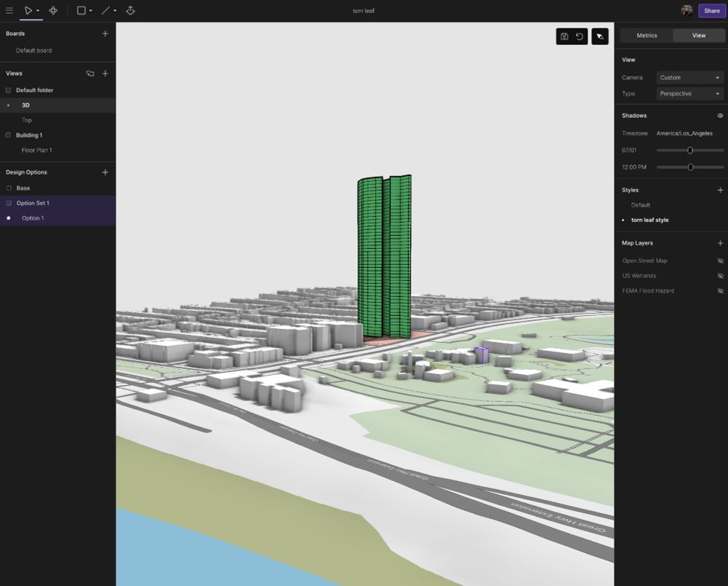This screenshot has width=728, height=586.
Task: Expand the Line tool dropdown arrow
Action: click(115, 11)
